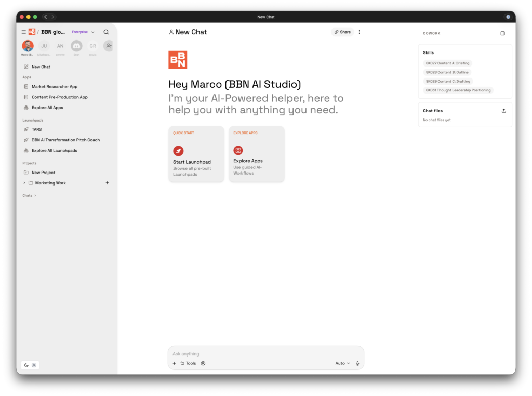Click the New Project folder icon
The height and width of the screenshot is (396, 532).
26,173
